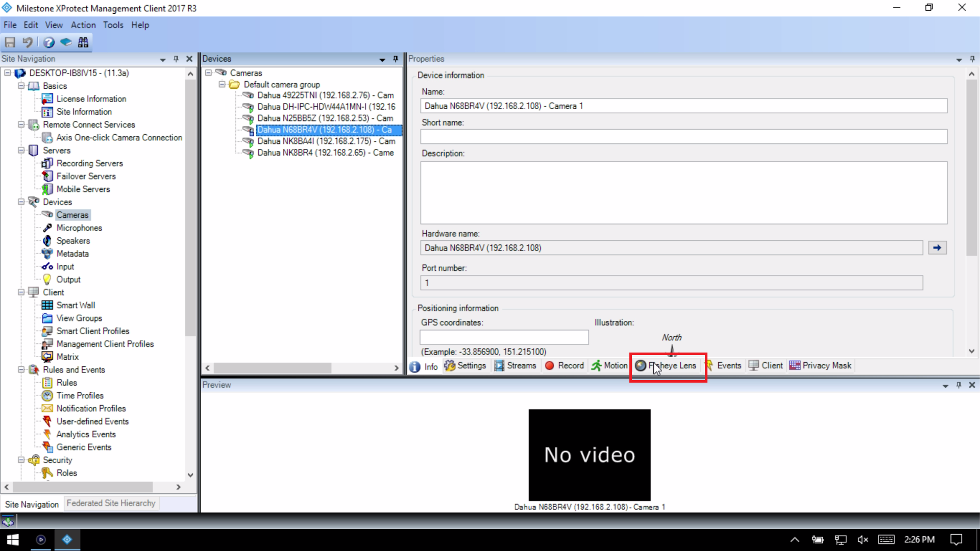Click the blue arrow beside Hardware name
The image size is (980, 551).
pos(937,248)
